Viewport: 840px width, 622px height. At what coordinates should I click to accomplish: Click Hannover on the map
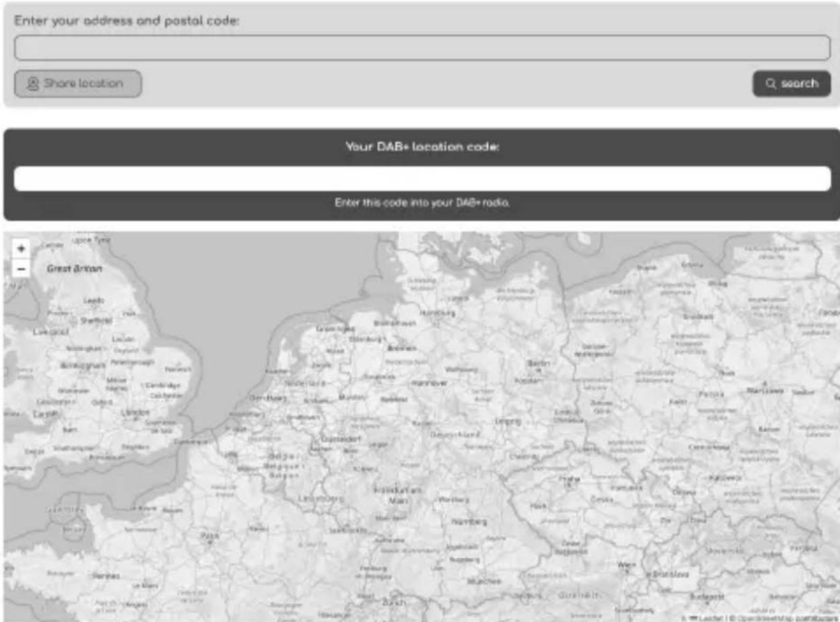(x=428, y=383)
